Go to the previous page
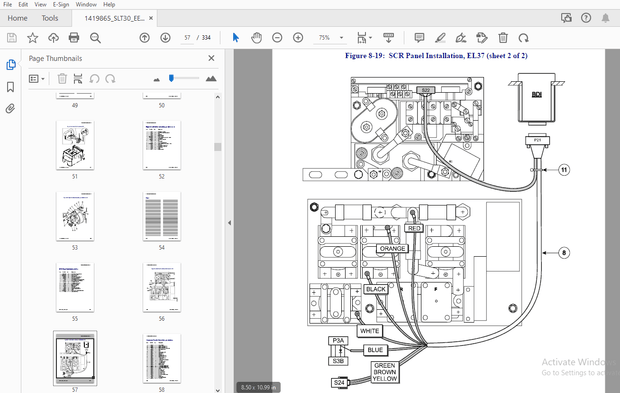Viewport: 620px width, 393px height. (x=145, y=38)
